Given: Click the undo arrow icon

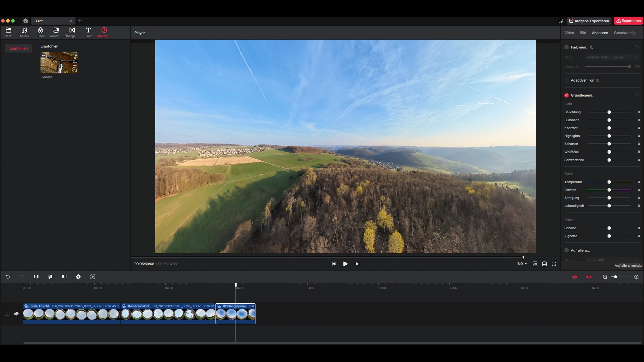Looking at the screenshot, I should pos(8,277).
